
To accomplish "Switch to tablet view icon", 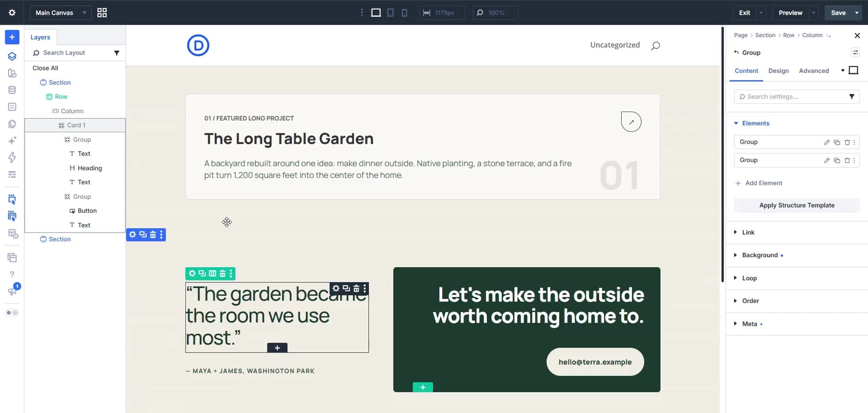I will [391, 13].
